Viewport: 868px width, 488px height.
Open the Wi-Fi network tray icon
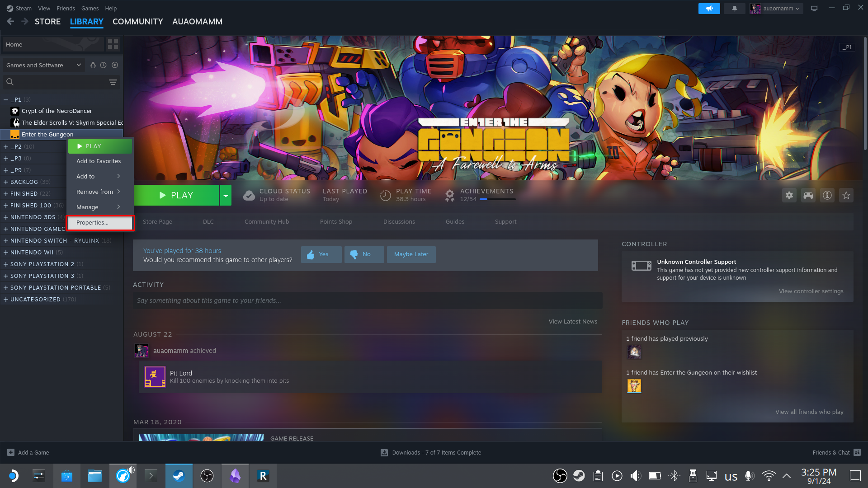769,476
